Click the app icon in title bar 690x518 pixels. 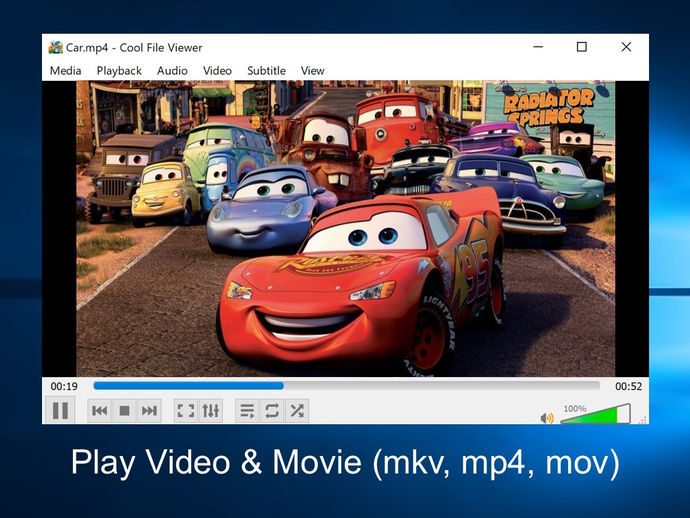[55, 47]
